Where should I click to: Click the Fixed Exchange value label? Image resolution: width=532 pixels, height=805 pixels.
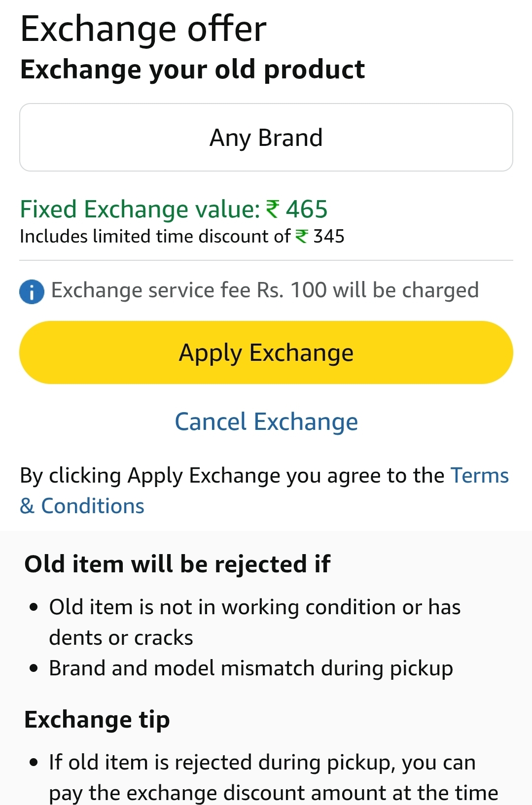140,210
